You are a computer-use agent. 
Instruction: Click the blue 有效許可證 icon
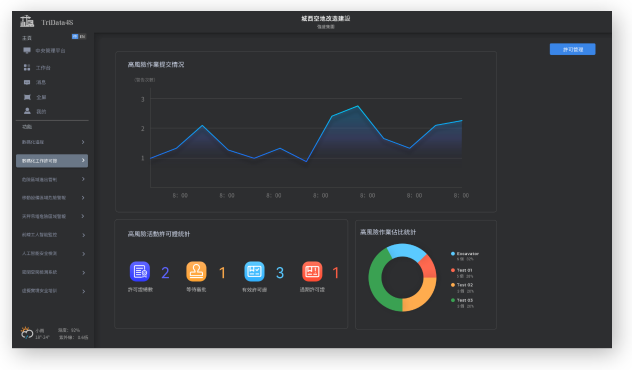click(x=254, y=271)
